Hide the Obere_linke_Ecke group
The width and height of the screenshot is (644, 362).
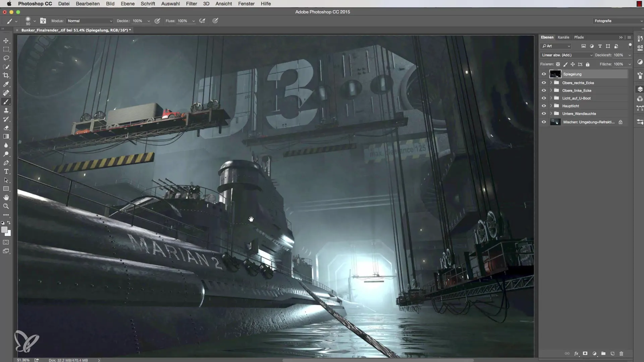point(544,90)
